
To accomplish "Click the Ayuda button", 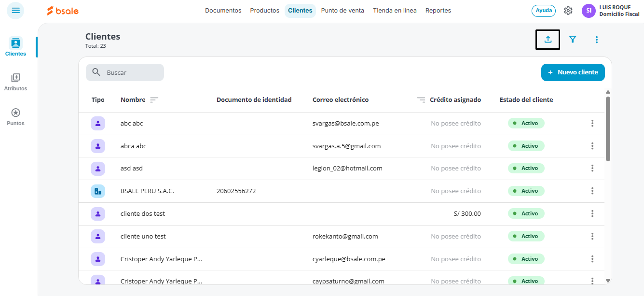I will click(544, 11).
